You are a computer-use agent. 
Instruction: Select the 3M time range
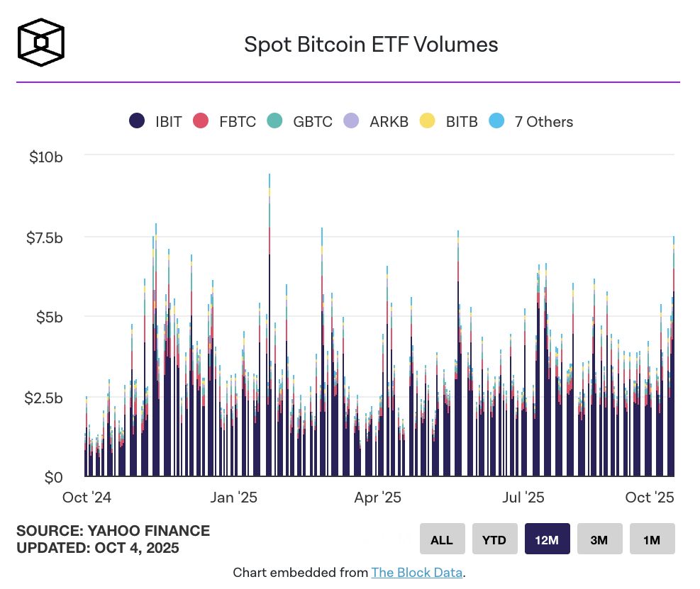click(x=599, y=539)
